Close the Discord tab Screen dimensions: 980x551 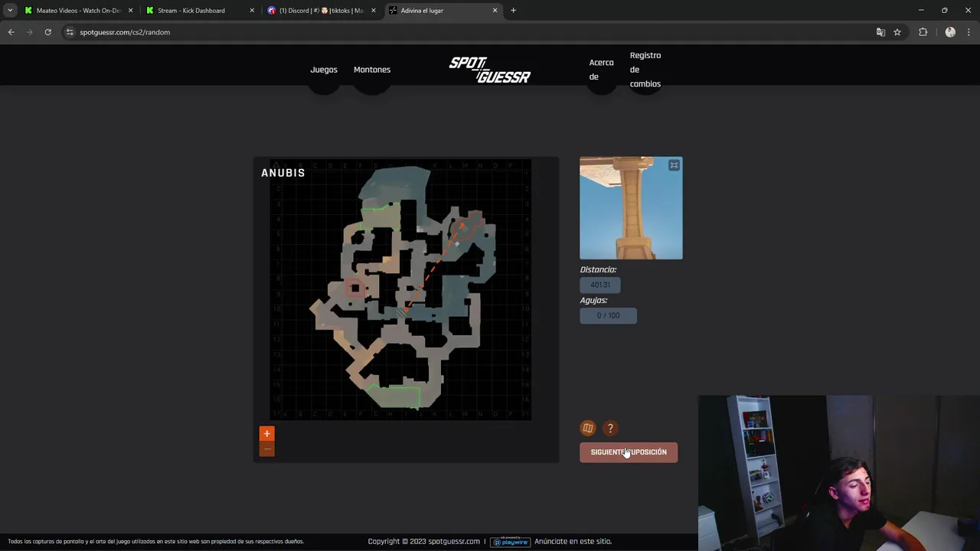[374, 11]
